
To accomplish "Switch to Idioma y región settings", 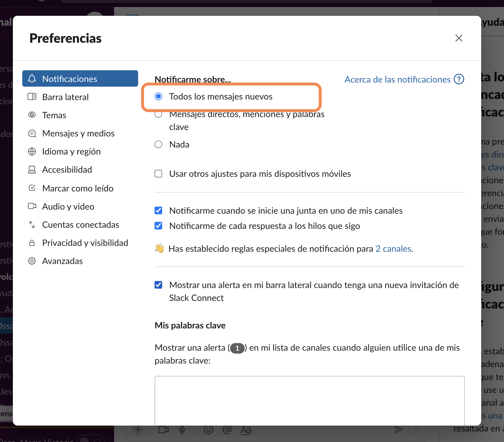I will (80, 151).
